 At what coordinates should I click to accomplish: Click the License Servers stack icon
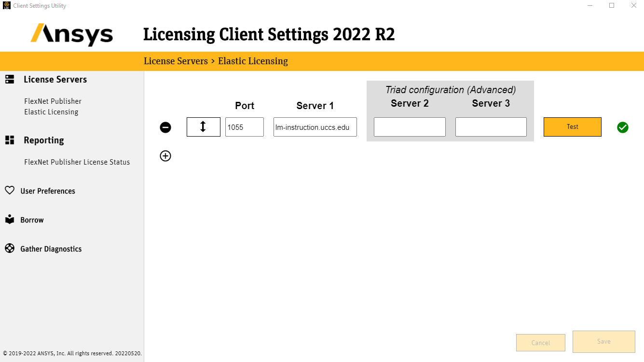10,79
